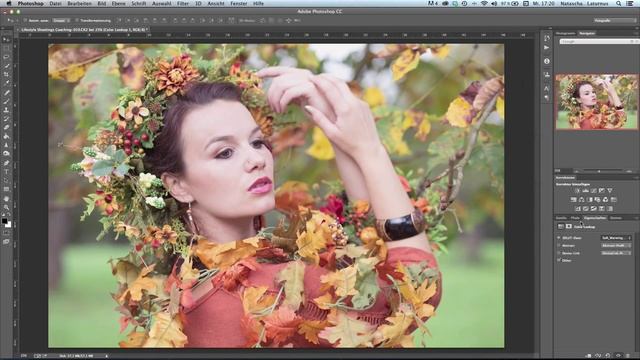640x360 pixels.
Task: Select the Hand tool
Action: pos(6,198)
